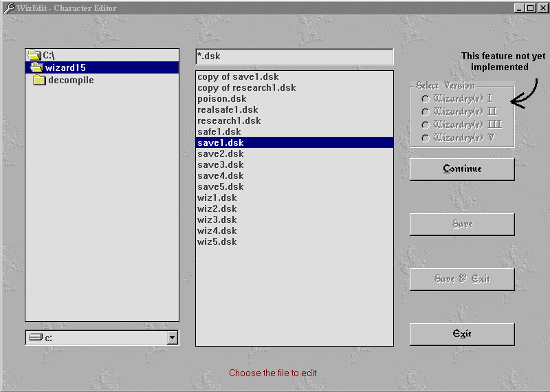Select highlighted file save1.dsk

295,142
